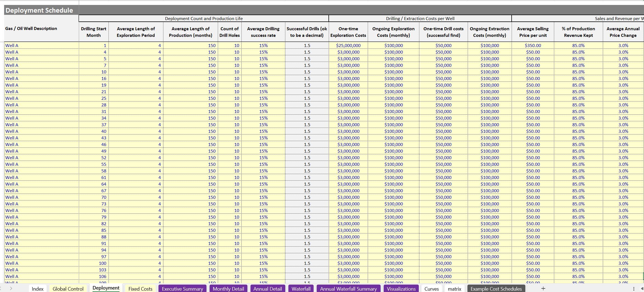The width and height of the screenshot is (644, 292).
Task: Select the $50.00 price cell in the start-month 97 row
Action: pyautogui.click(x=533, y=257)
